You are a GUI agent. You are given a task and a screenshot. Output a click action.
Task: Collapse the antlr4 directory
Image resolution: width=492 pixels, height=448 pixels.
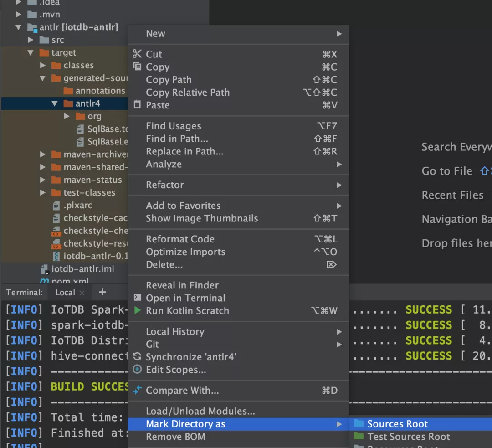[54, 103]
